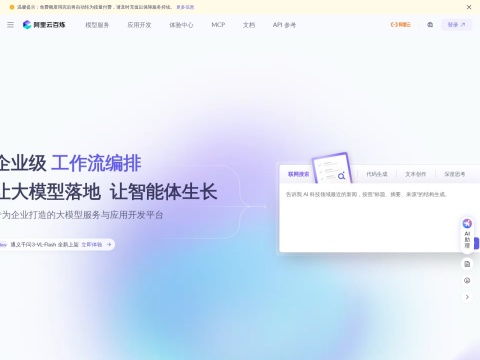Collapse the floating sidebar with chevron

pos(467,297)
